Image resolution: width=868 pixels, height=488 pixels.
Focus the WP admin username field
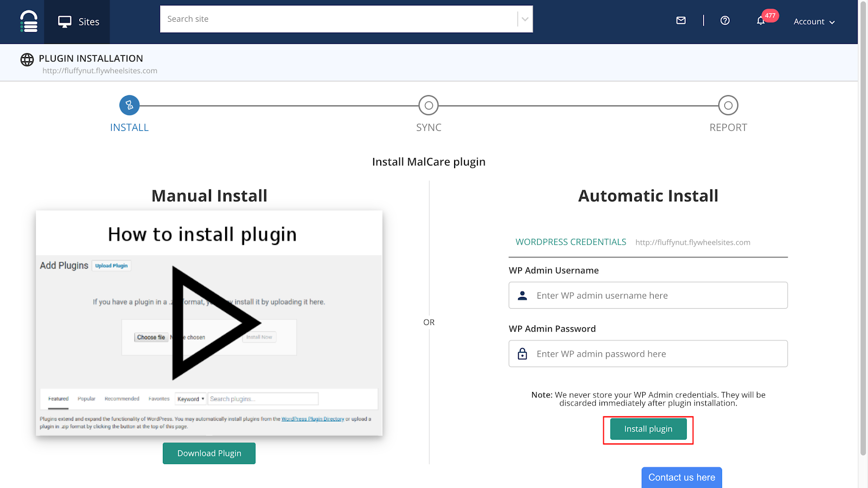pos(648,295)
